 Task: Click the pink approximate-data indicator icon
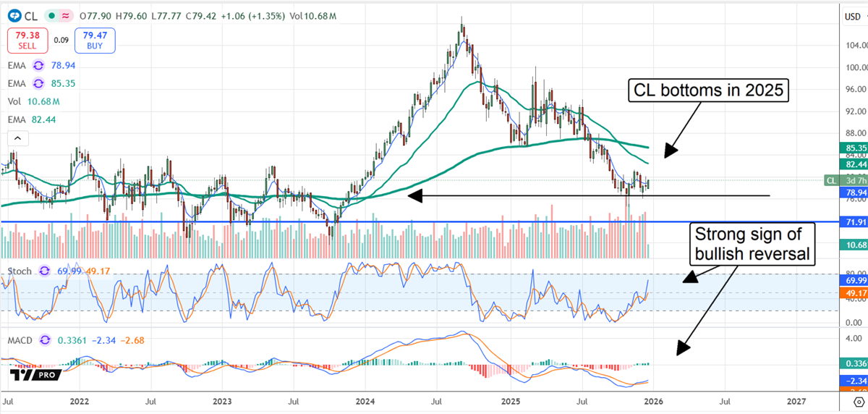pyautogui.click(x=66, y=14)
